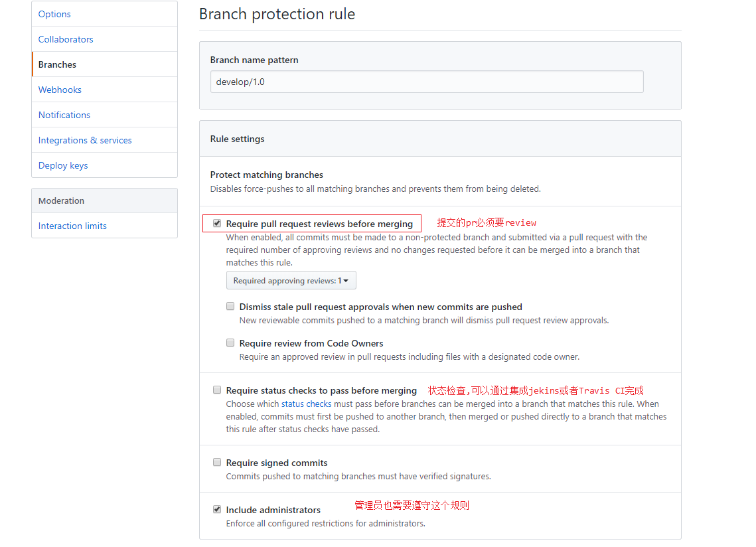Uncheck Require pull request reviews before merging
This screenshot has width=756, height=547.
coord(217,224)
